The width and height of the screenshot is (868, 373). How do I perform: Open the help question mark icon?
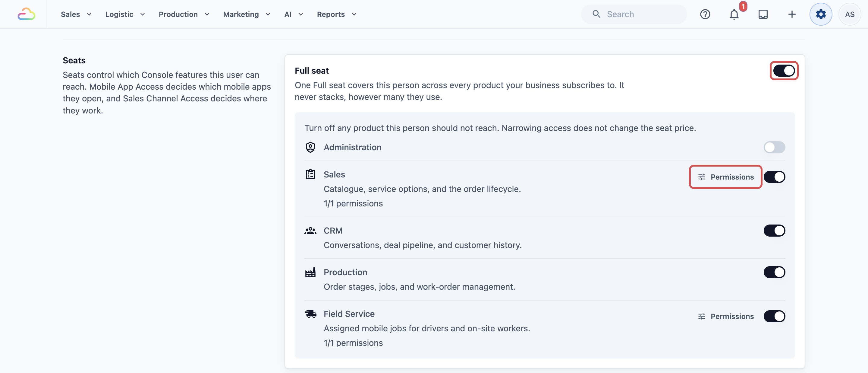pos(705,14)
